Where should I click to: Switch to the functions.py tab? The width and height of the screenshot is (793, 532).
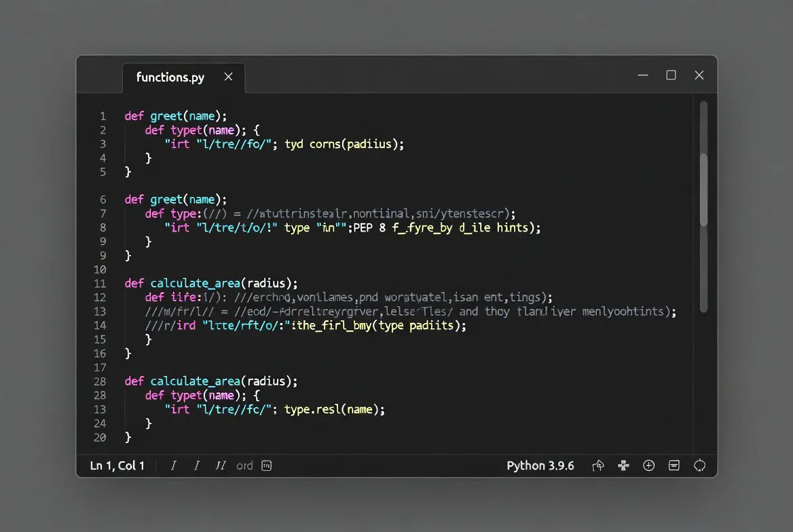coord(183,77)
